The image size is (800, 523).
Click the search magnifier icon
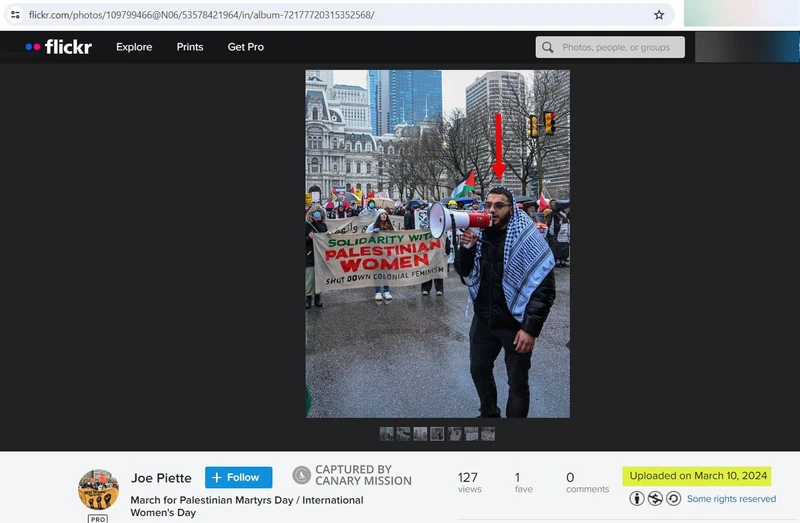[x=547, y=47]
